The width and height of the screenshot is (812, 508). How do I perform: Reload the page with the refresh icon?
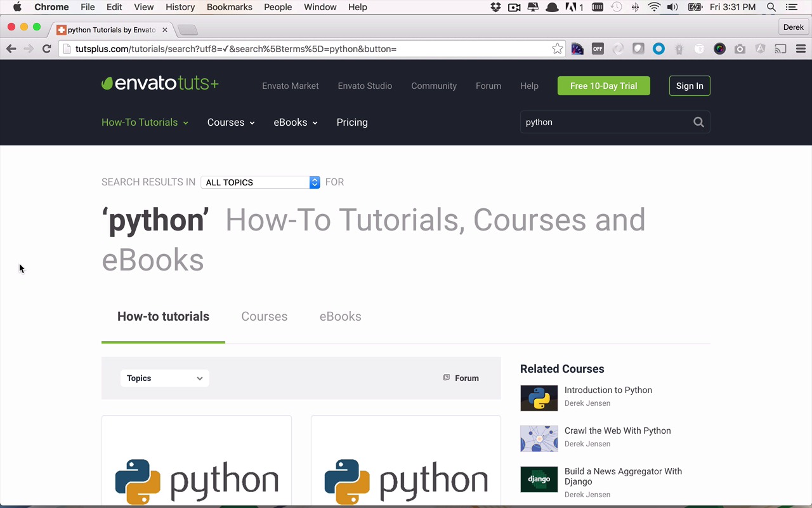pyautogui.click(x=46, y=49)
